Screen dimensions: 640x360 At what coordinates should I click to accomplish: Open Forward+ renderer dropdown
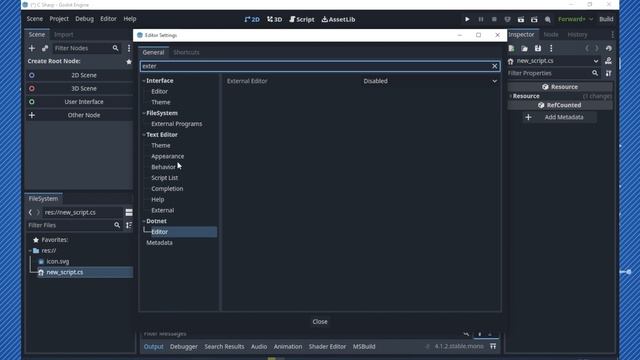click(575, 19)
